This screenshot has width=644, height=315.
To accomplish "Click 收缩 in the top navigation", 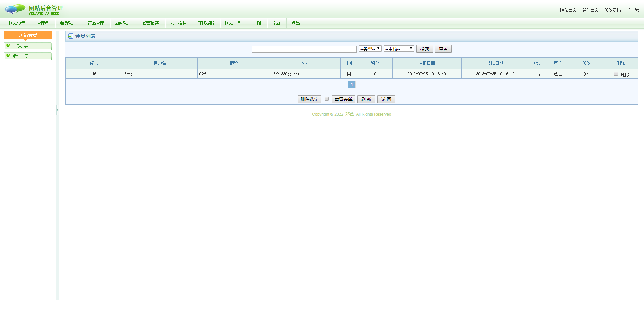I will 257,23.
